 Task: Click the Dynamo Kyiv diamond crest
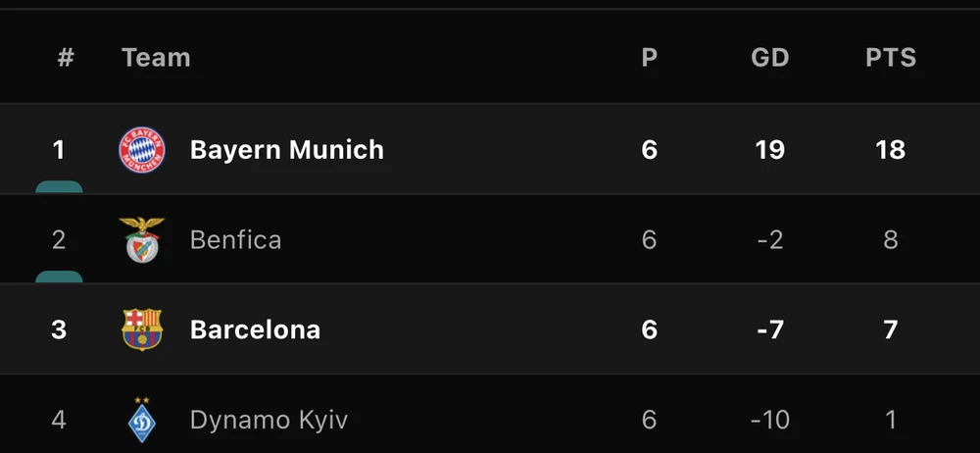click(x=142, y=419)
